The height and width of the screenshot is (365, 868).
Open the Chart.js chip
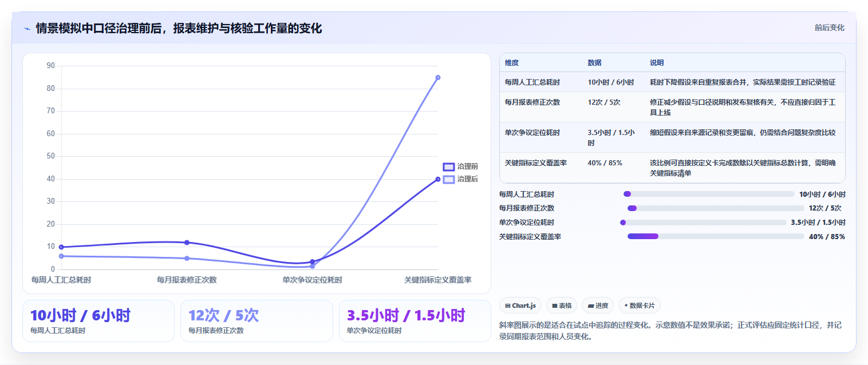[520, 306]
